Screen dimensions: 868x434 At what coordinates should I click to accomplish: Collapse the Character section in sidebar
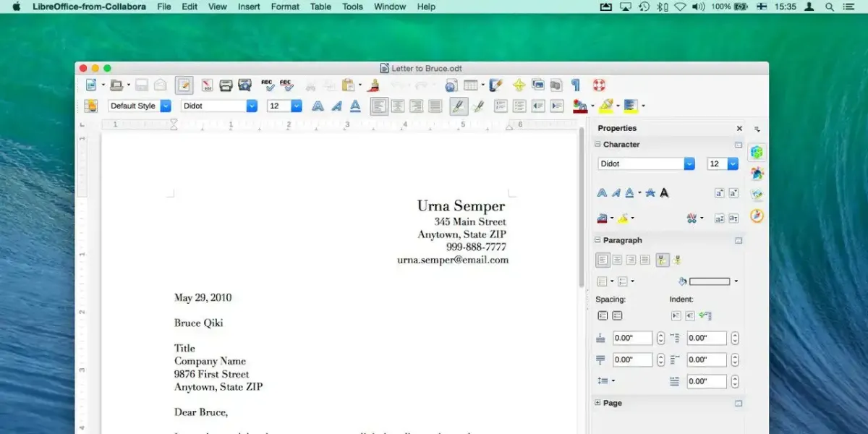point(598,144)
